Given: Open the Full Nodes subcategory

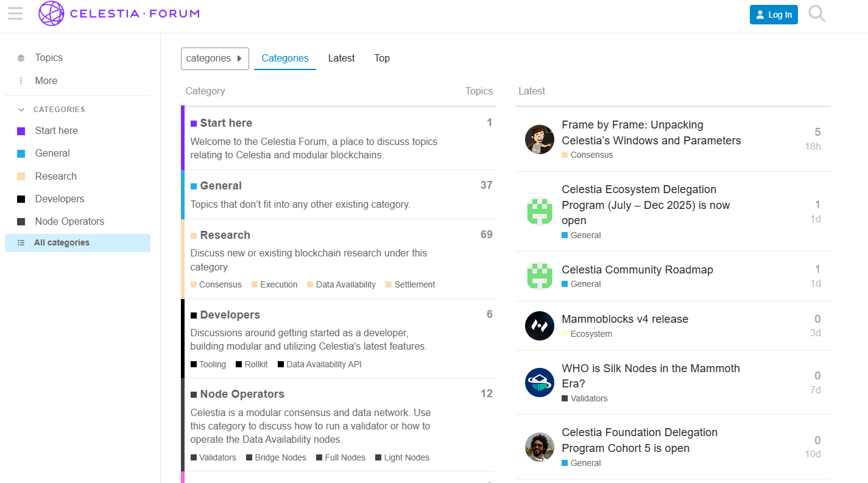Looking at the screenshot, I should point(341,457).
